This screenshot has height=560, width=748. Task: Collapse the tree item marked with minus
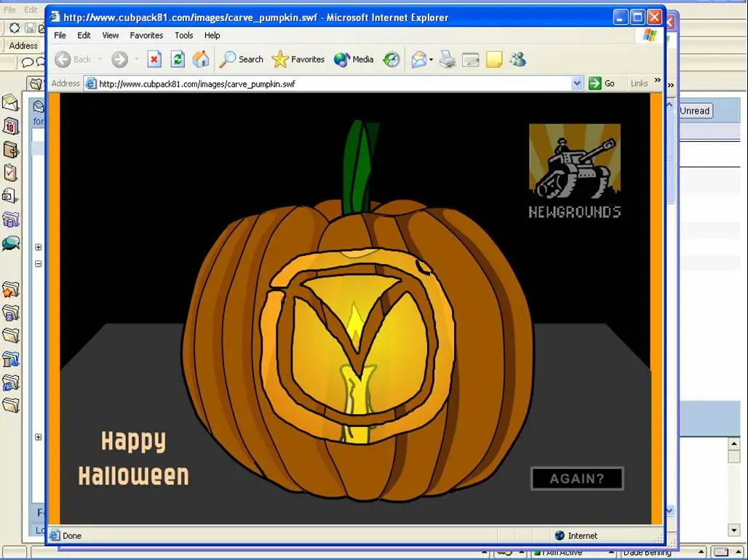pyautogui.click(x=38, y=263)
